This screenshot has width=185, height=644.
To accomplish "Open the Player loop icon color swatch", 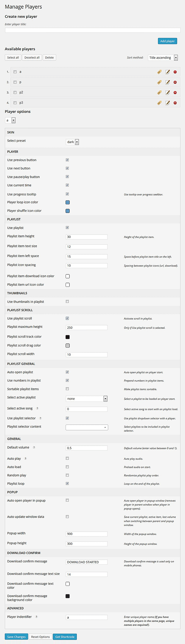I will click(67, 202).
